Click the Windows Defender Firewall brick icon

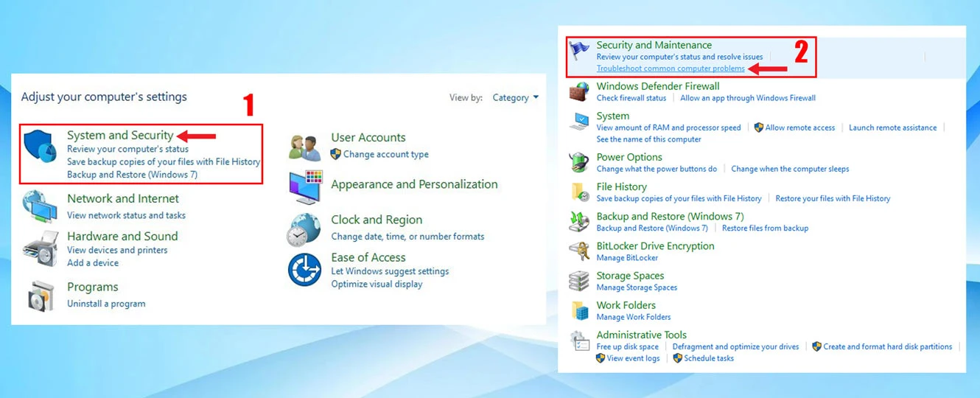coord(580,91)
